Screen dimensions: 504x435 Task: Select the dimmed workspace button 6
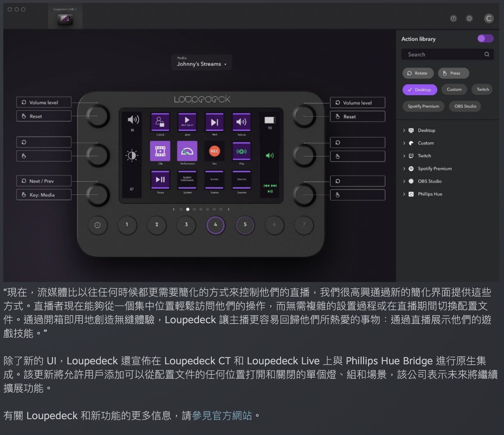tap(274, 225)
